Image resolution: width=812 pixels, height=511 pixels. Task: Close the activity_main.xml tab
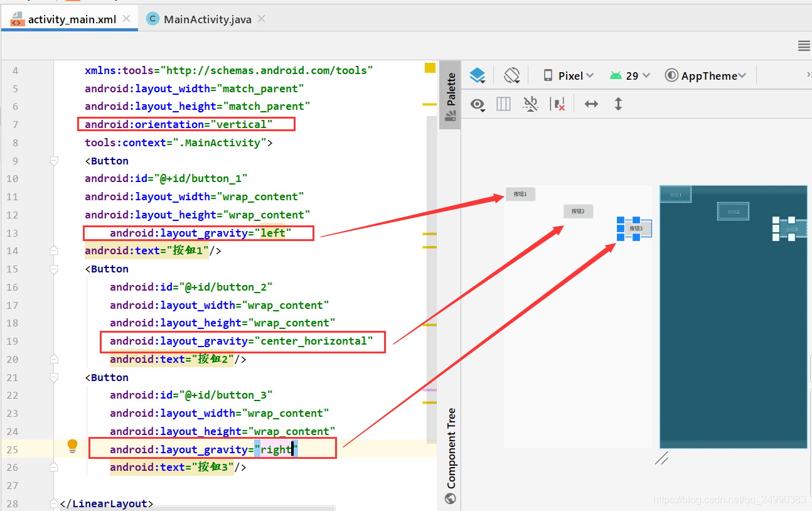click(x=127, y=19)
